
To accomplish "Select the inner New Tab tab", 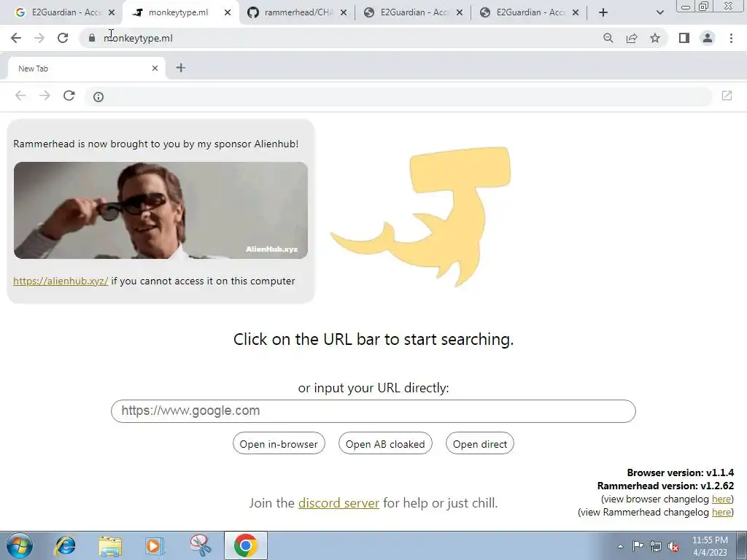I will click(x=86, y=68).
